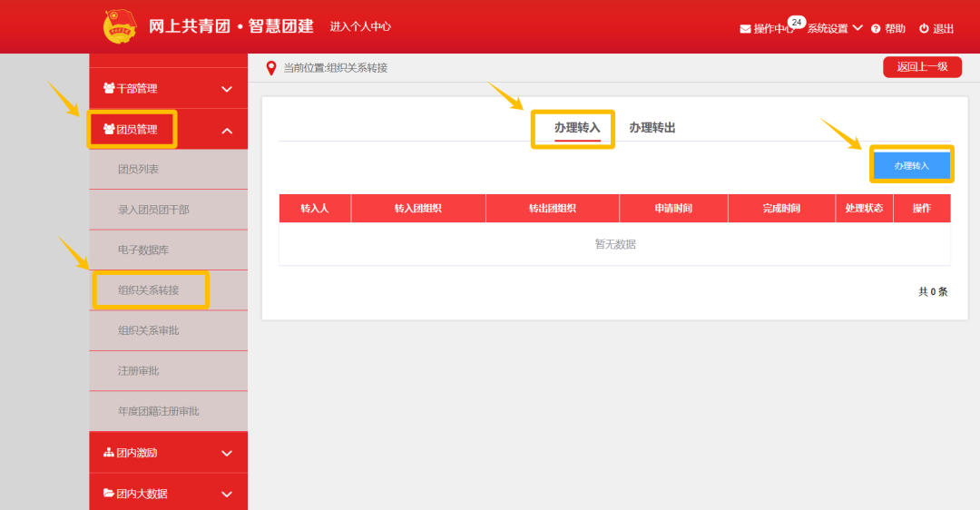
Task: Click the 转入人 column header
Action: [x=314, y=208]
